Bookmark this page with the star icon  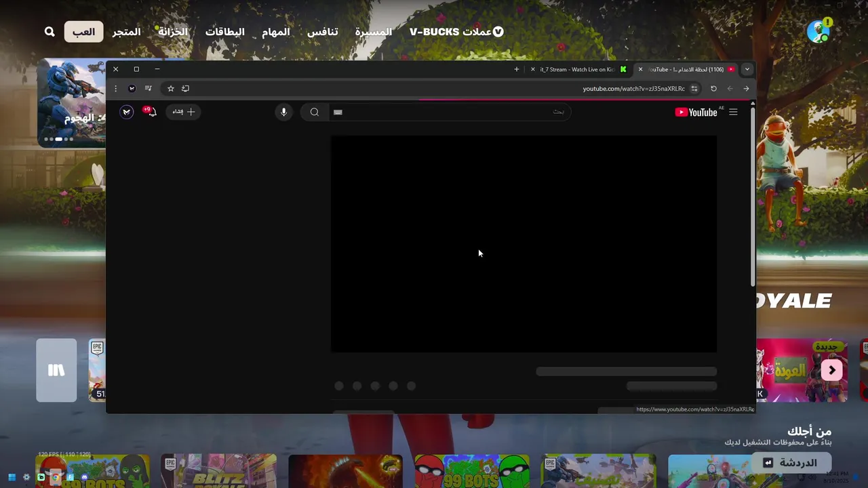[171, 89]
